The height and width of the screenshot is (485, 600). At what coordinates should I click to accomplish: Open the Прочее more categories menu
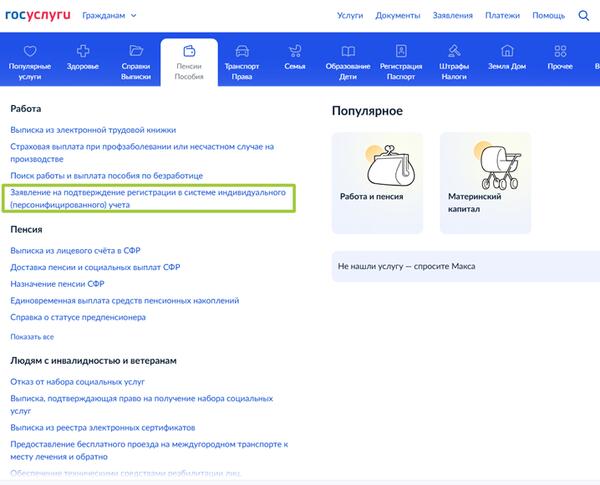561,58
